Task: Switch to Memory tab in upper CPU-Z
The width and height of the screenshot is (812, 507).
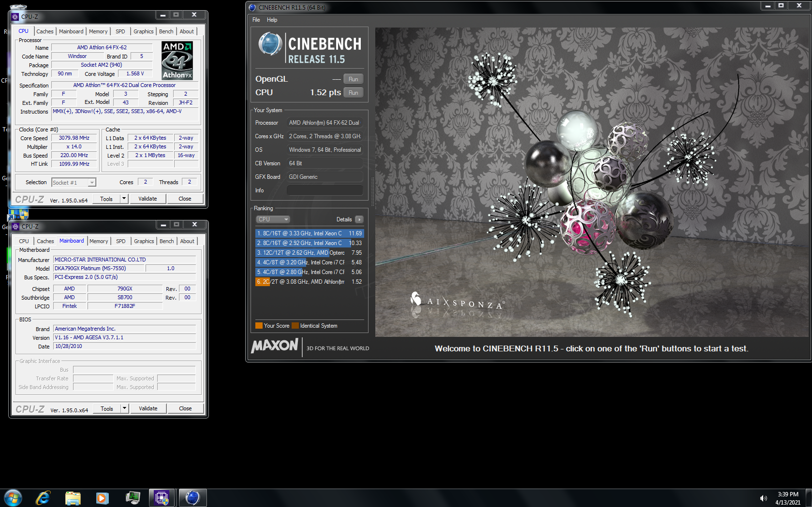Action: 98,31
